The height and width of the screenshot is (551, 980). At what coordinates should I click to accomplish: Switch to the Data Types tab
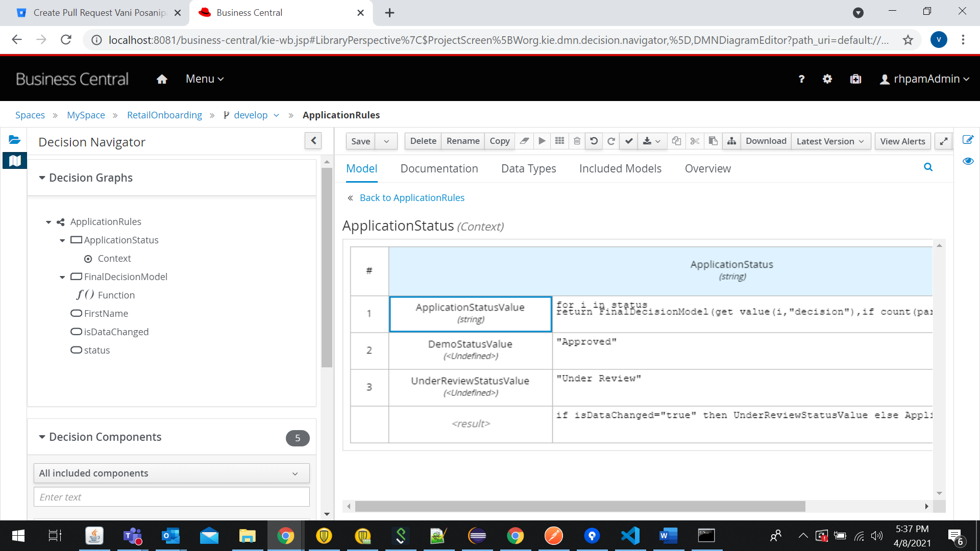tap(528, 169)
